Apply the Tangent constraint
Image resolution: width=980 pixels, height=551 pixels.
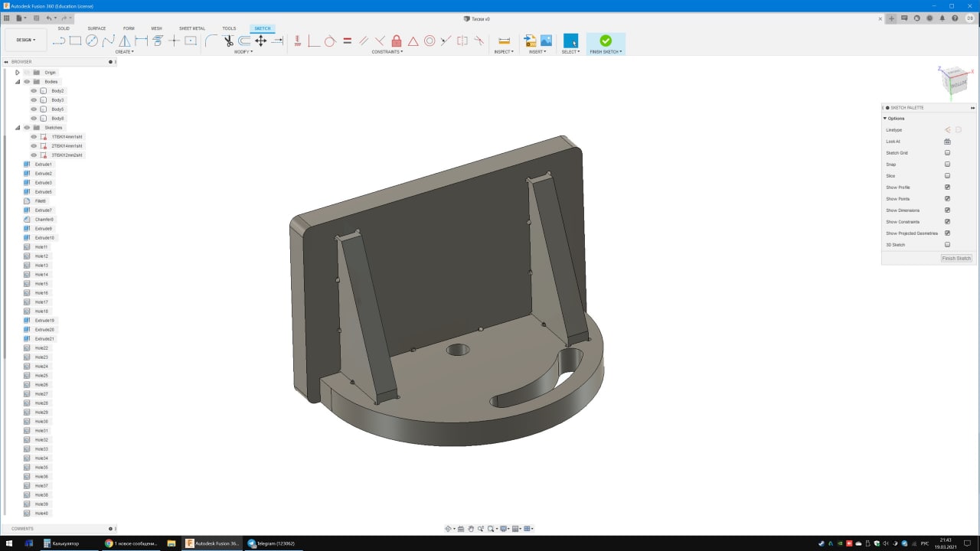330,41
